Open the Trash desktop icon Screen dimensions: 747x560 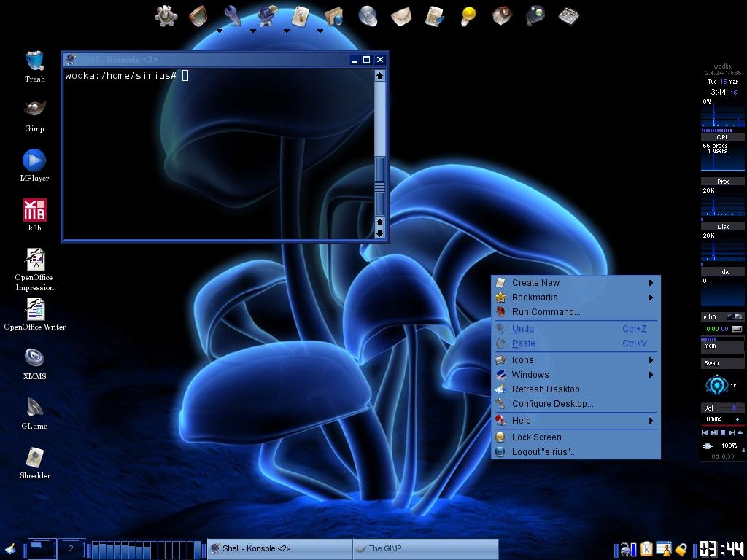point(34,61)
